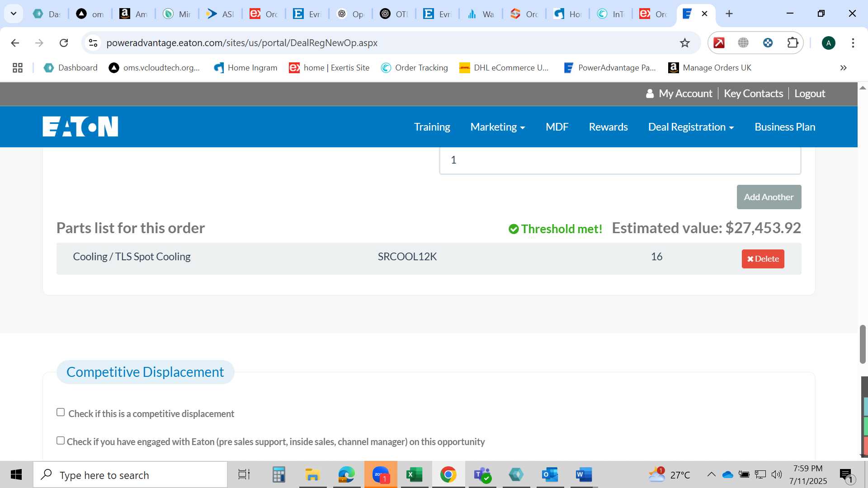This screenshot has height=488, width=868.
Task: Go back to the previous page
Action: [15, 43]
